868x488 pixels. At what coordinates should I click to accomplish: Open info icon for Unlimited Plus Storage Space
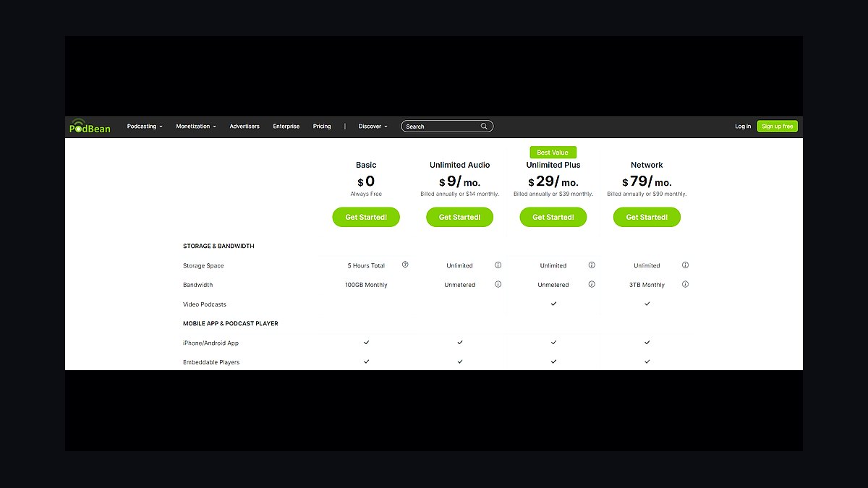point(592,265)
